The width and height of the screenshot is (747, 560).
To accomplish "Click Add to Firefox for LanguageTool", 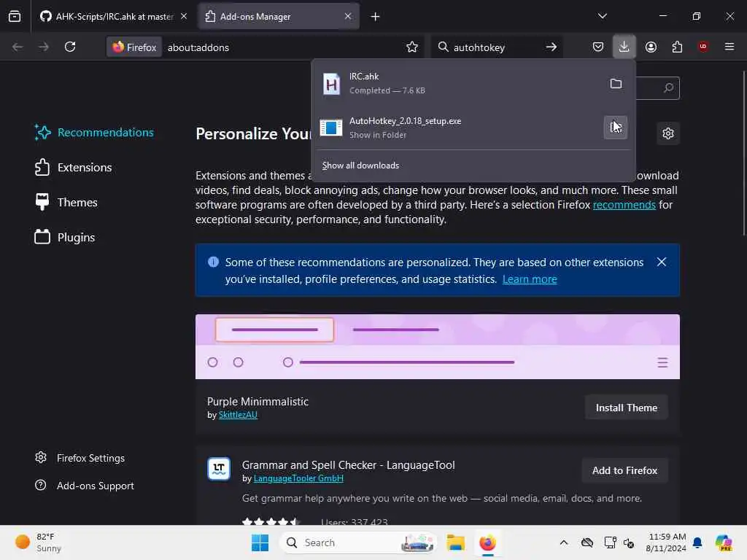I will coord(624,470).
